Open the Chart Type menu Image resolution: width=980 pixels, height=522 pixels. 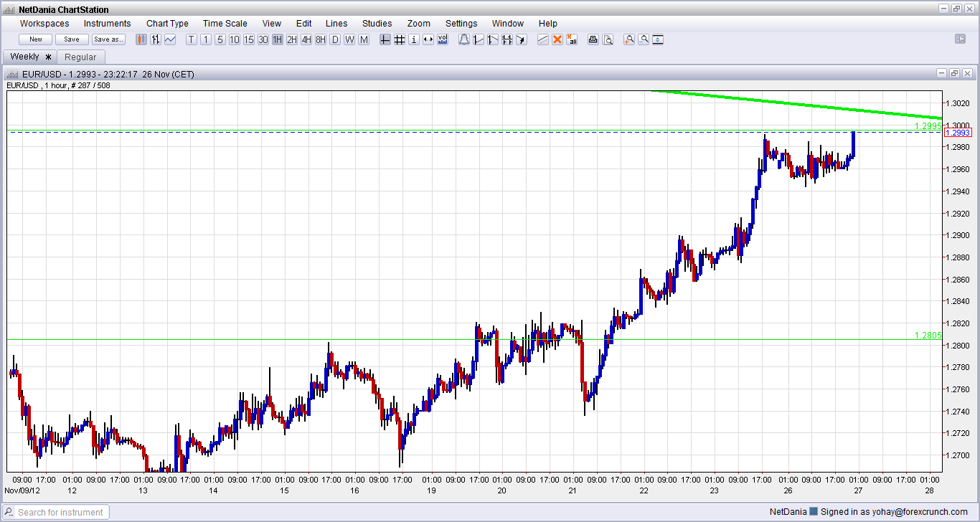click(167, 24)
